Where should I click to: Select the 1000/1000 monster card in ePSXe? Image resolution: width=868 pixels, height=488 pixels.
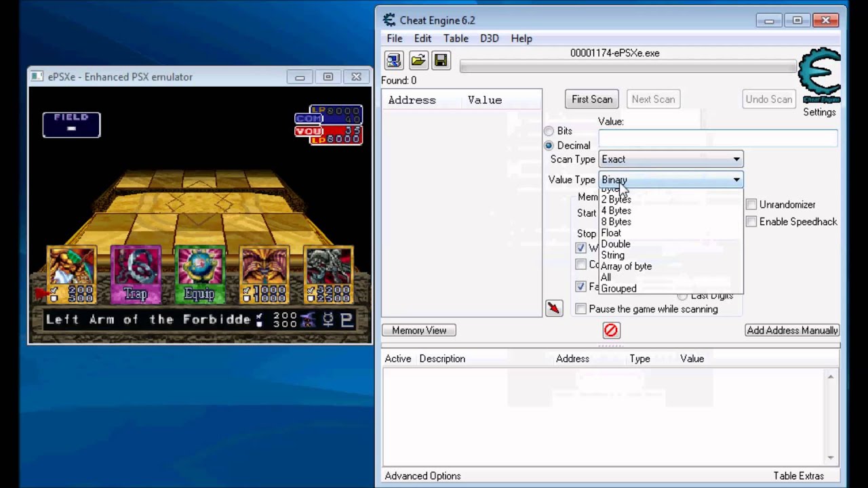(264, 274)
